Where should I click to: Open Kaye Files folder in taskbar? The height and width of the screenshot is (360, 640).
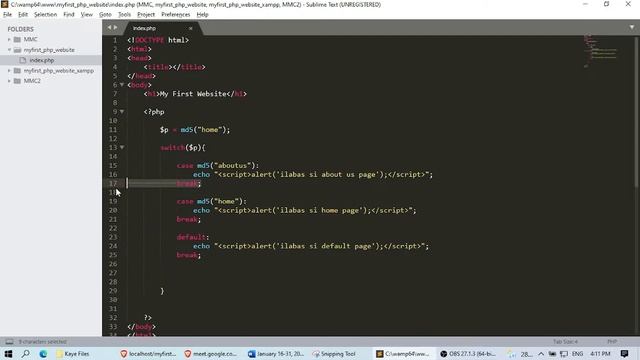(73, 354)
